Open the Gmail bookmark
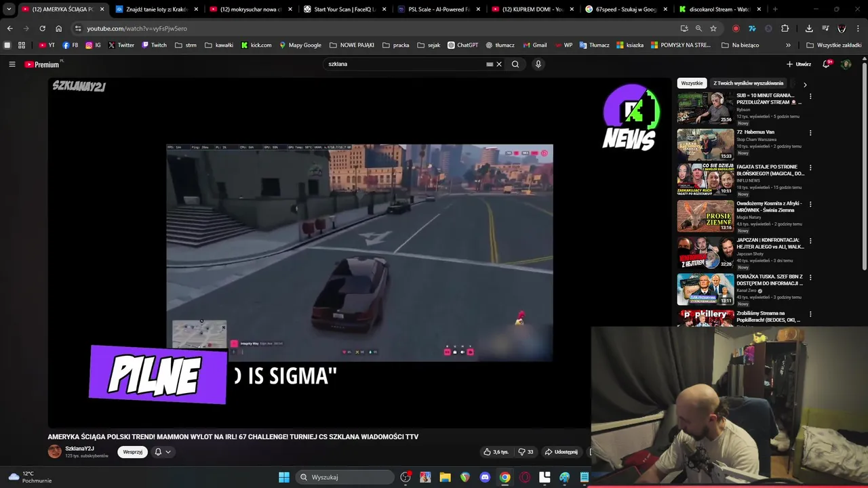Screen dimensions: 868x488 click(x=534, y=45)
